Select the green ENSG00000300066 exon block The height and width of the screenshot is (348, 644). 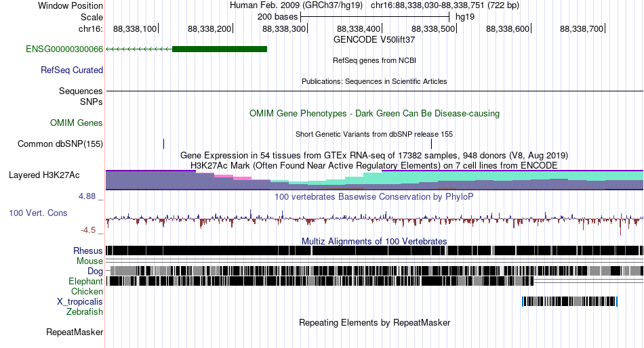pyautogui.click(x=220, y=49)
